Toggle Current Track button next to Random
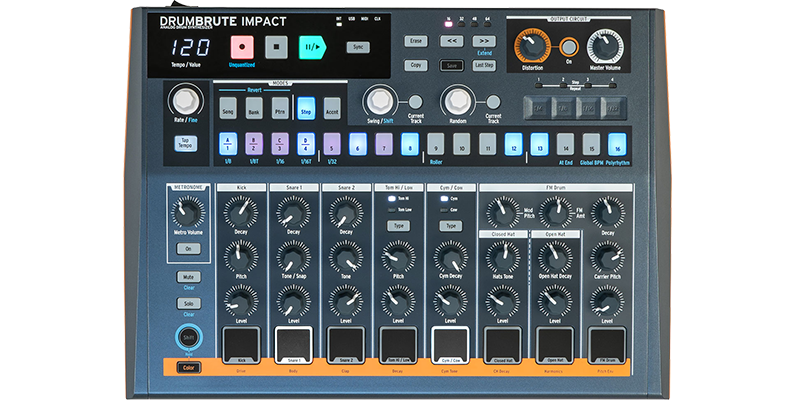 (493, 102)
